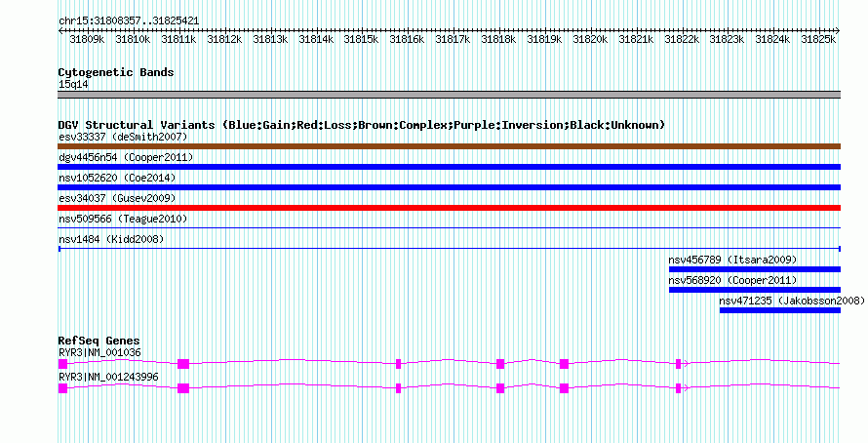Click the nsv456789 (Itsara2009) label
868x443 pixels.
click(x=733, y=260)
